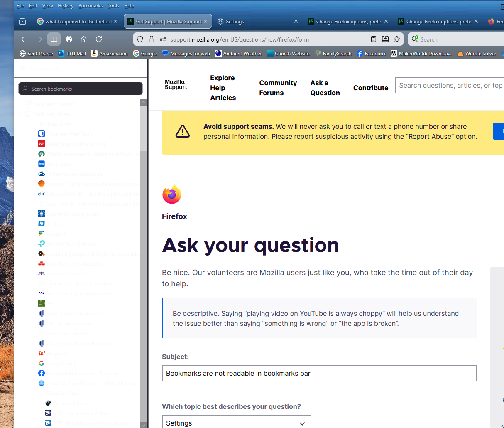The height and width of the screenshot is (428, 504).
Task: Open the topic dropdown showing Settings
Action: click(236, 423)
